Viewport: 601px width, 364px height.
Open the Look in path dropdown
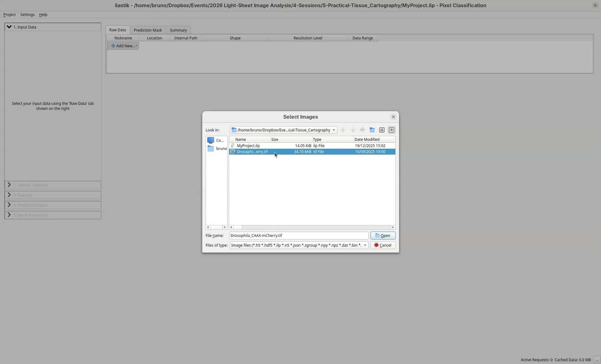tap(334, 130)
